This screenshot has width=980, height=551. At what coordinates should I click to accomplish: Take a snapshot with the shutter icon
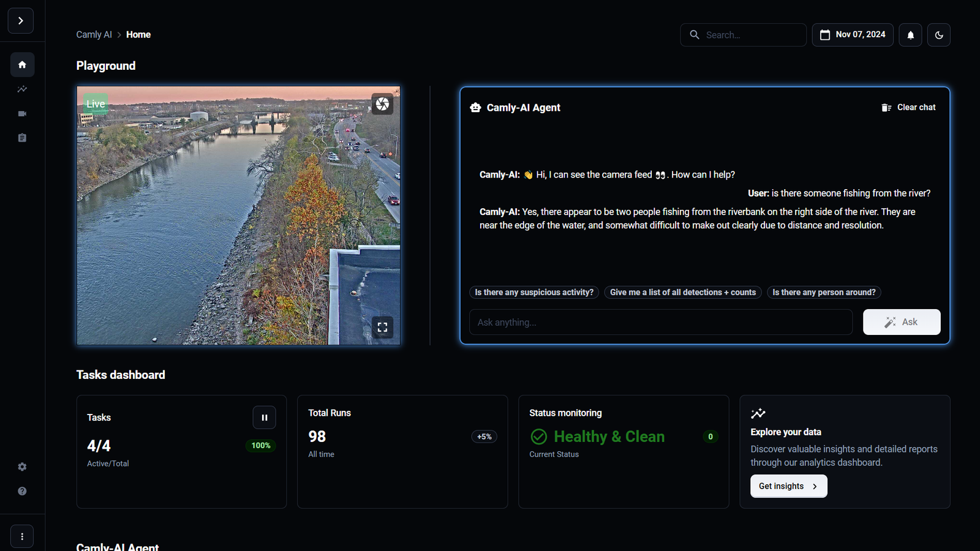pos(382,104)
